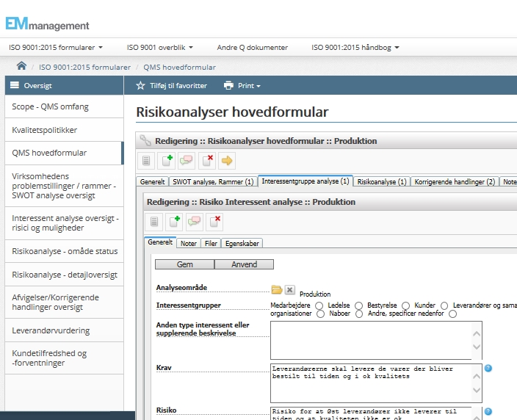Click the add new document icon in Risikoanalyser hovedformular toolbar

167,161
